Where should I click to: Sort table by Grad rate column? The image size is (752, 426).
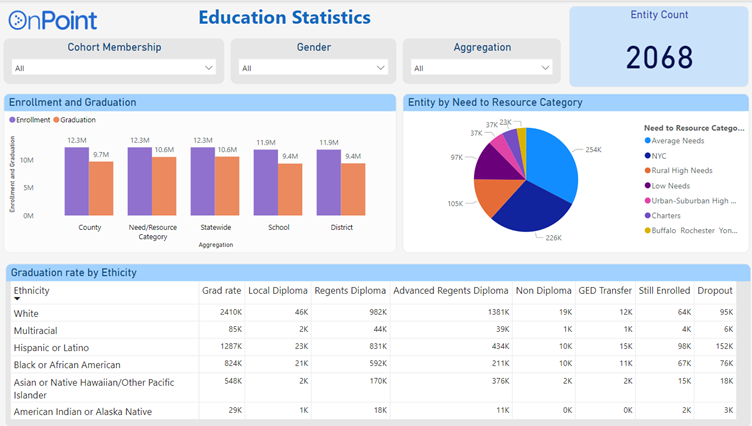[221, 291]
